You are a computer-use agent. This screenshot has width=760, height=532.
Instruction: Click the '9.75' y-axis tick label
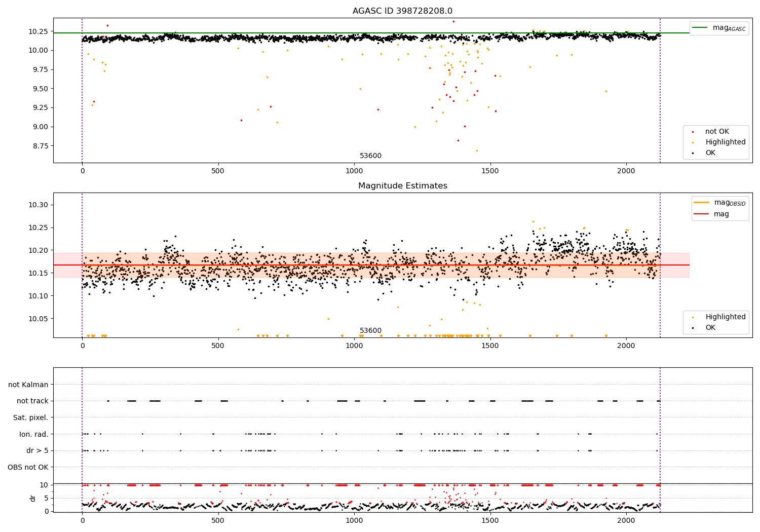[x=41, y=69]
